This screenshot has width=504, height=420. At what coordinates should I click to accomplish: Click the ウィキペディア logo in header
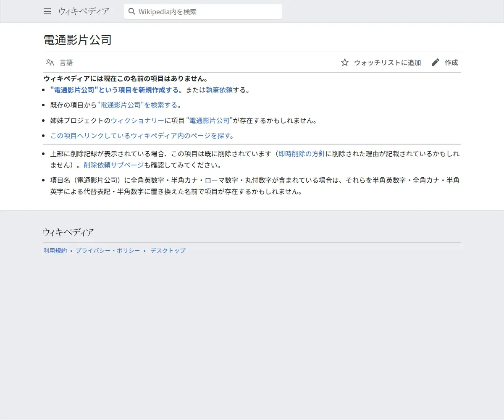[84, 11]
